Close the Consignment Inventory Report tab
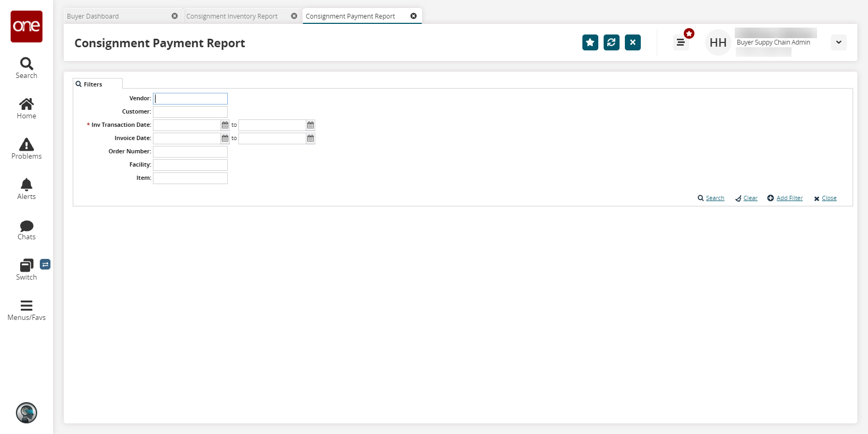Image resolution: width=868 pixels, height=434 pixels. tap(294, 16)
